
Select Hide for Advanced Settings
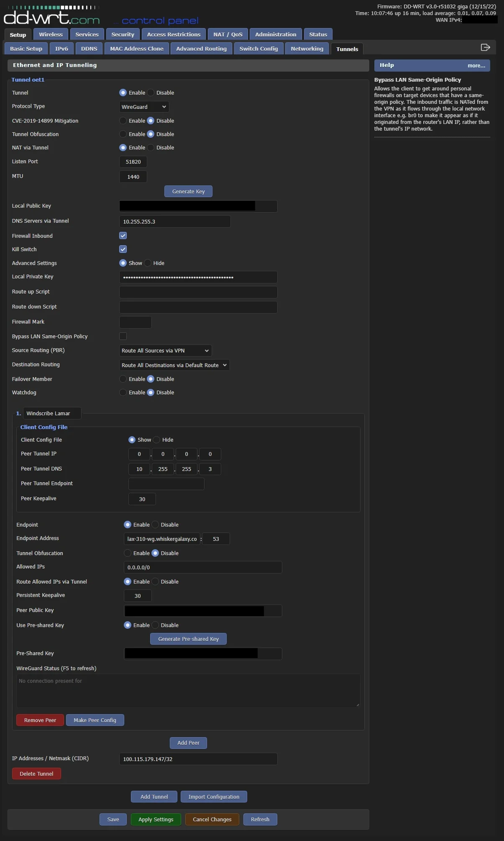[x=148, y=263]
